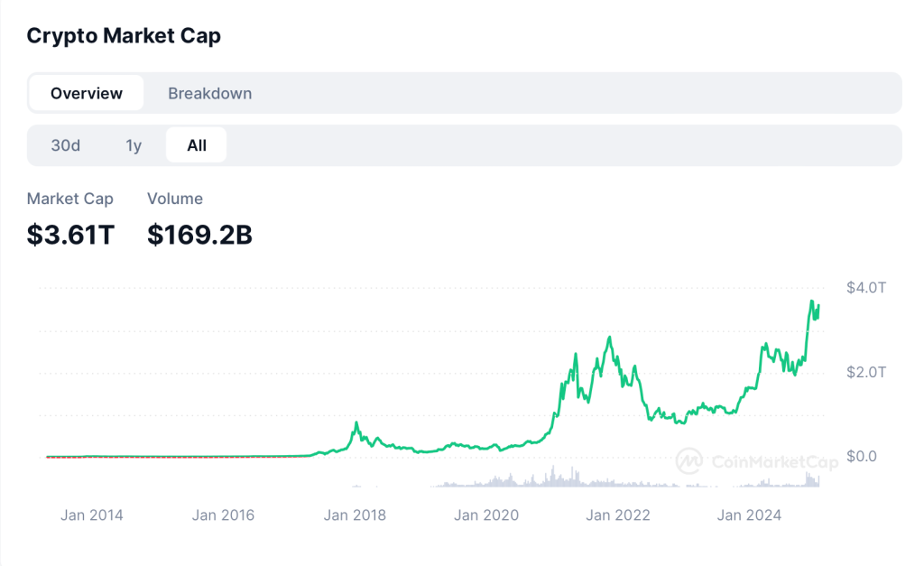This screenshot has width=924, height=566.
Task: Click the Volume label
Action: 175,199
